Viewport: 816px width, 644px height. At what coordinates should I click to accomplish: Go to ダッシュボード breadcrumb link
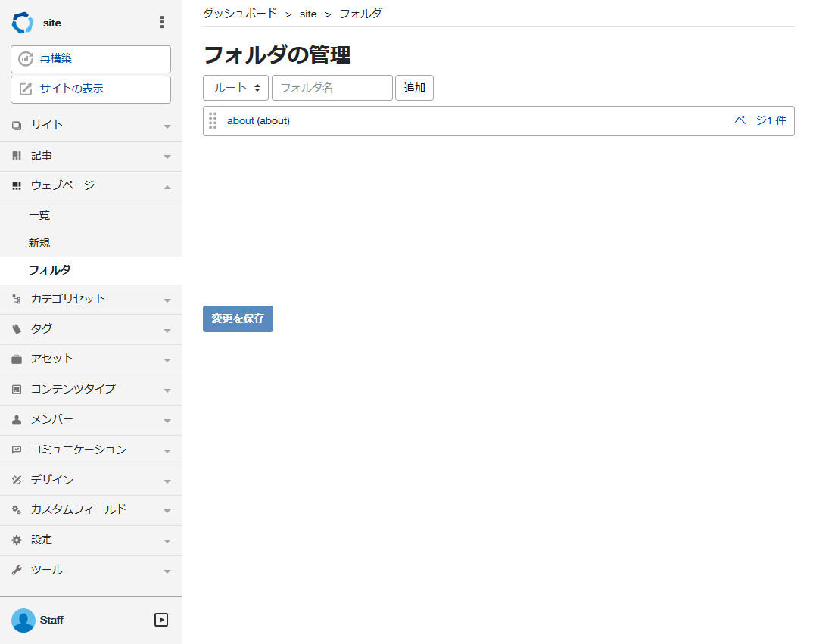click(240, 14)
